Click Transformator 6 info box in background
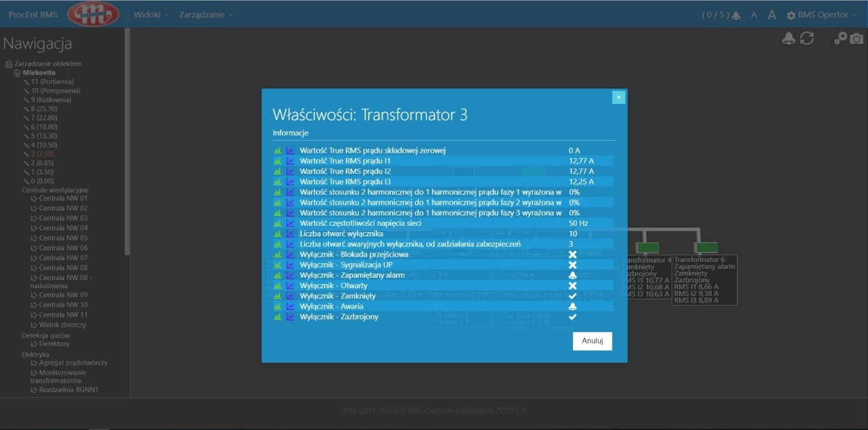The width and height of the screenshot is (868, 430). (705, 280)
